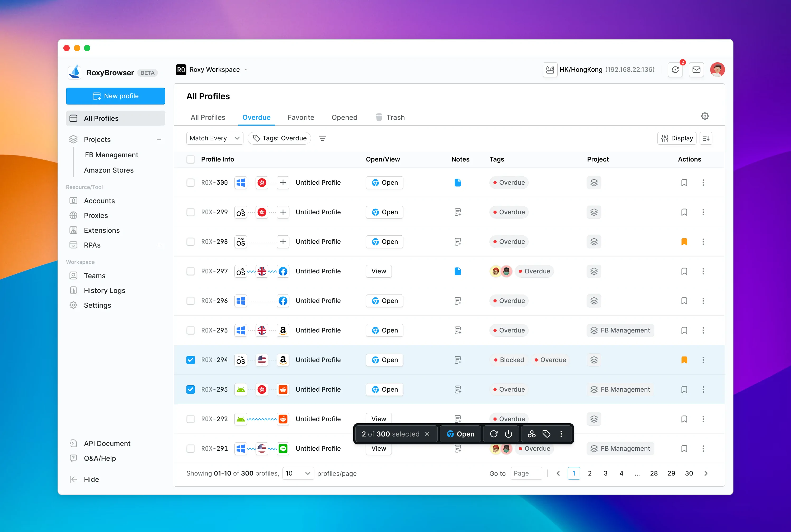
Task: Uncheck the ROX-294 row checkbox
Action: (x=190, y=360)
